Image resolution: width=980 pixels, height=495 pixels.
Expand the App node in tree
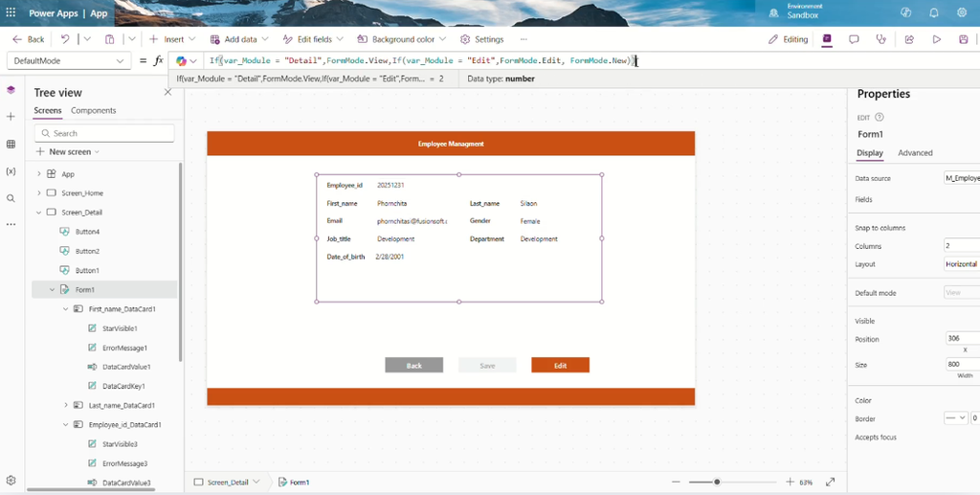tap(38, 173)
